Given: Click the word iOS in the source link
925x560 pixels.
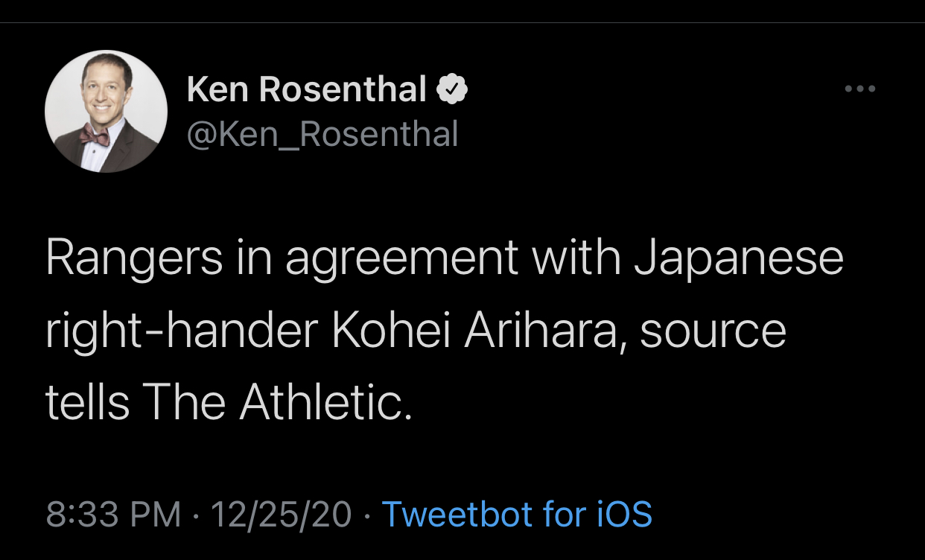Looking at the screenshot, I should (624, 515).
